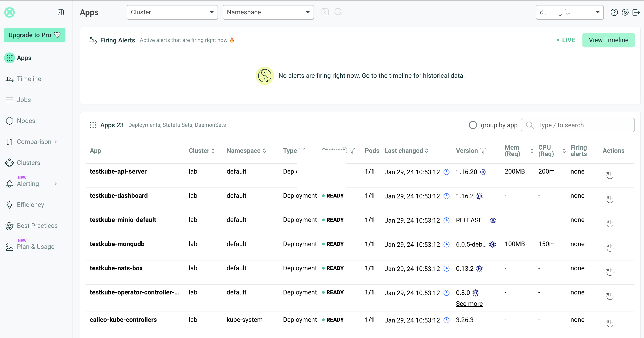Enable group by app checkbox

tap(473, 125)
